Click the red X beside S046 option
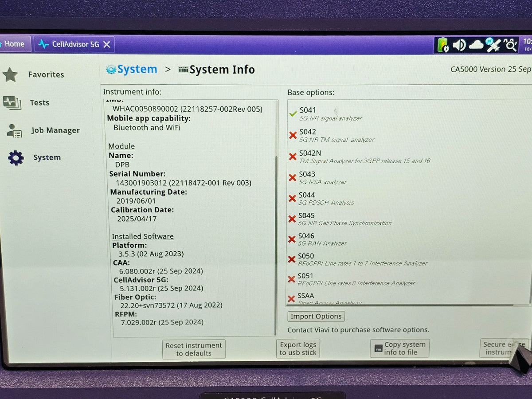 pyautogui.click(x=292, y=239)
